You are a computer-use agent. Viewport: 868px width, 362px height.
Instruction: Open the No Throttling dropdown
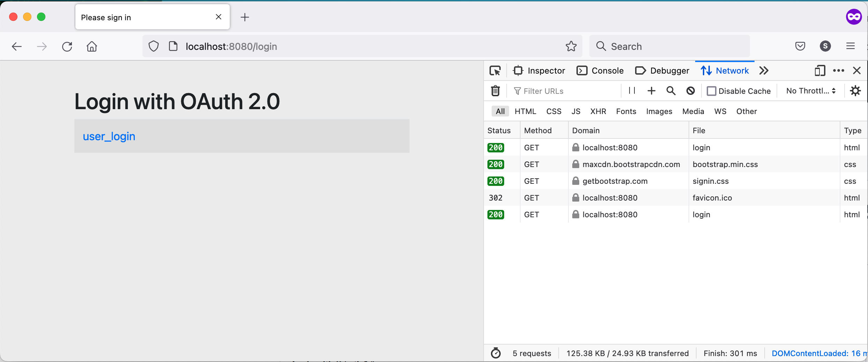(x=810, y=91)
